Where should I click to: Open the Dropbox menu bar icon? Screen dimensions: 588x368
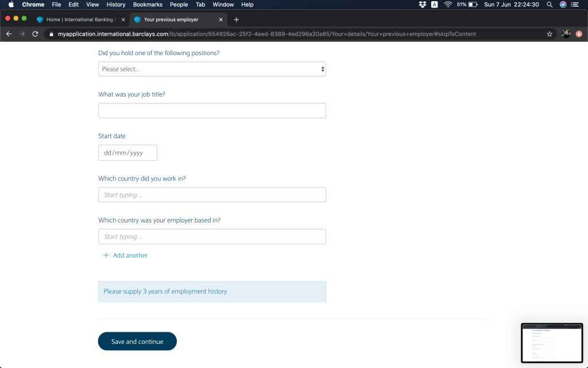click(423, 5)
